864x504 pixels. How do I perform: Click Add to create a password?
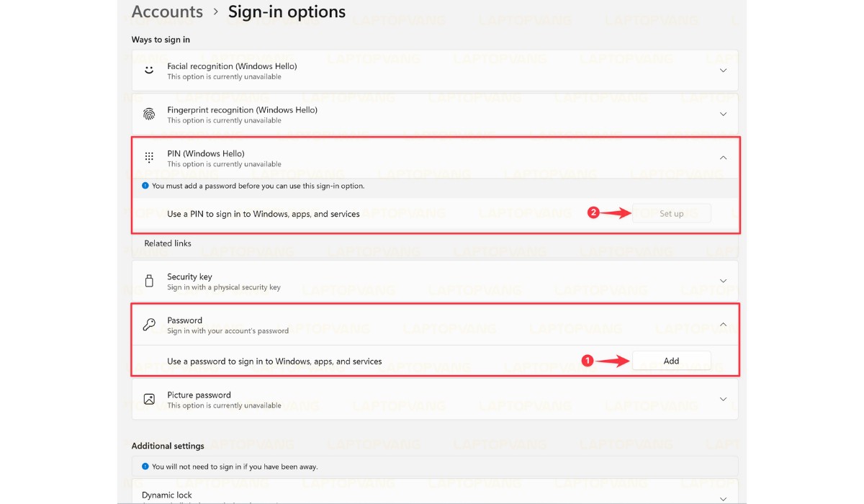click(x=671, y=361)
